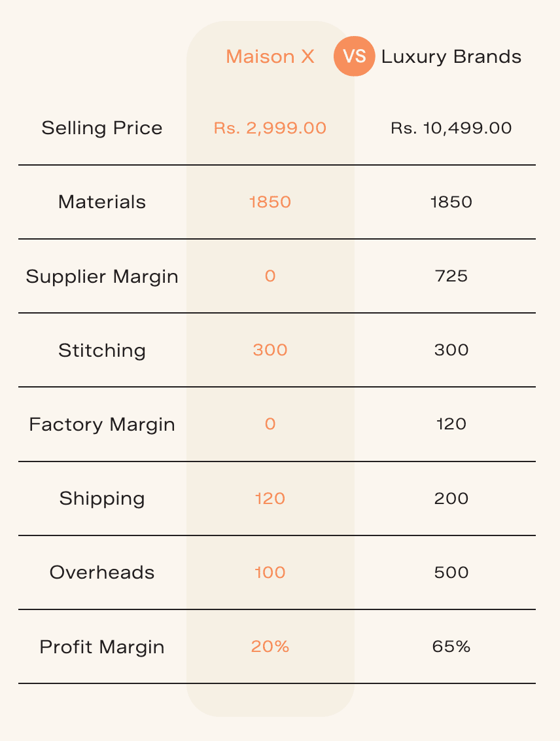
Task: Click the Supplier Margin row label
Action: [x=102, y=276]
